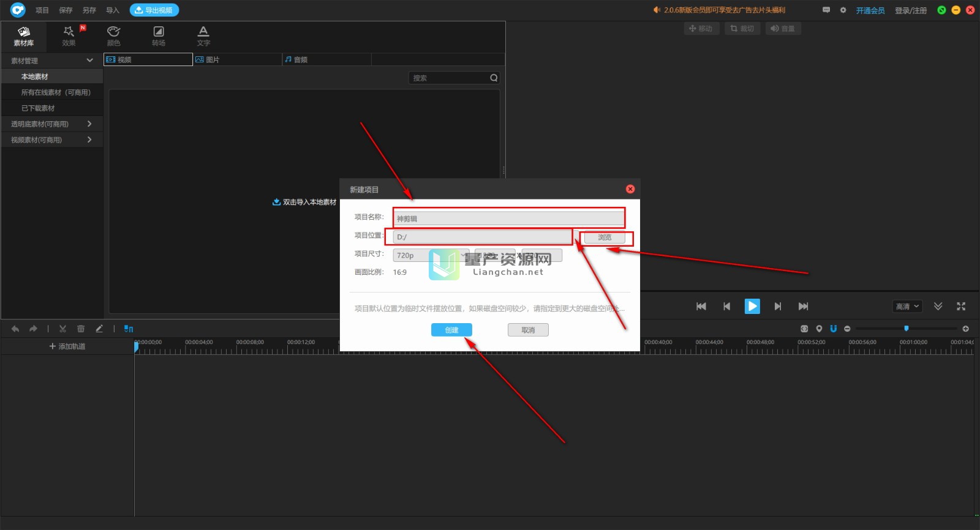Click 另存 save-as menu item
This screenshot has height=530, width=980.
pos(89,10)
